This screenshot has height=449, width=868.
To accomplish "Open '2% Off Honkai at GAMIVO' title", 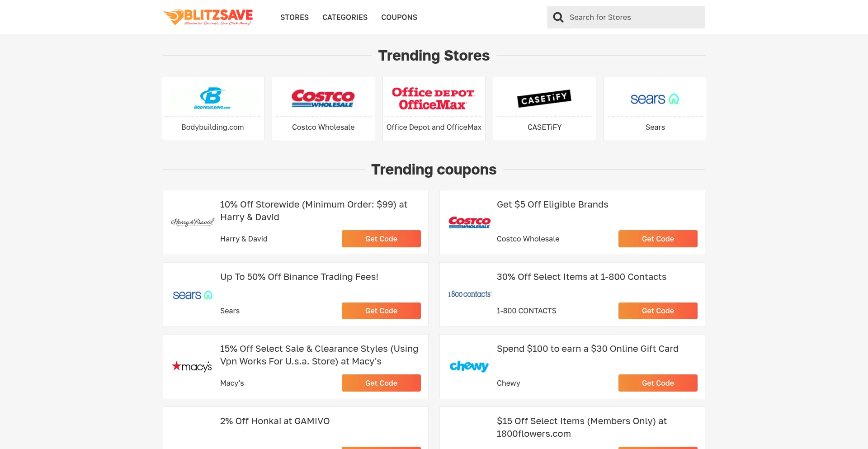I will [x=275, y=421].
